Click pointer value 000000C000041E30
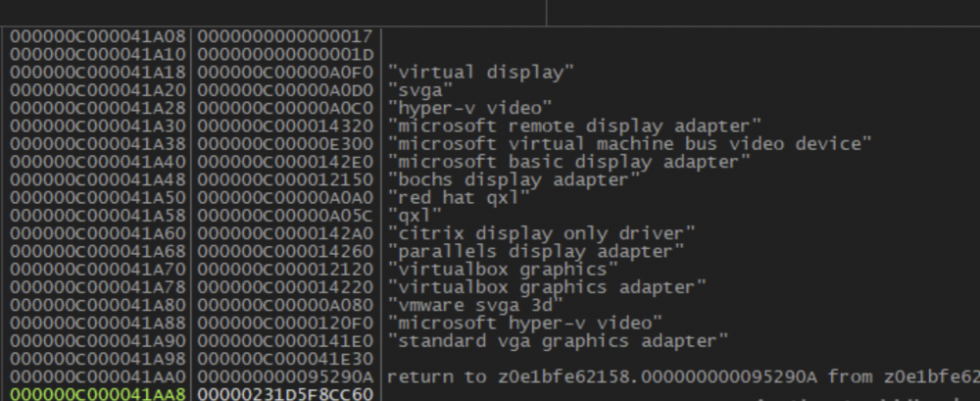 (x=285, y=359)
